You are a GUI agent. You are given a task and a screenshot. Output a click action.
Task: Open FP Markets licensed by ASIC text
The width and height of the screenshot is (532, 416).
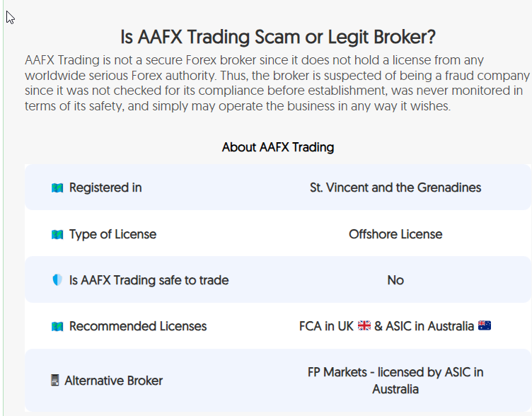pyautogui.click(x=395, y=381)
